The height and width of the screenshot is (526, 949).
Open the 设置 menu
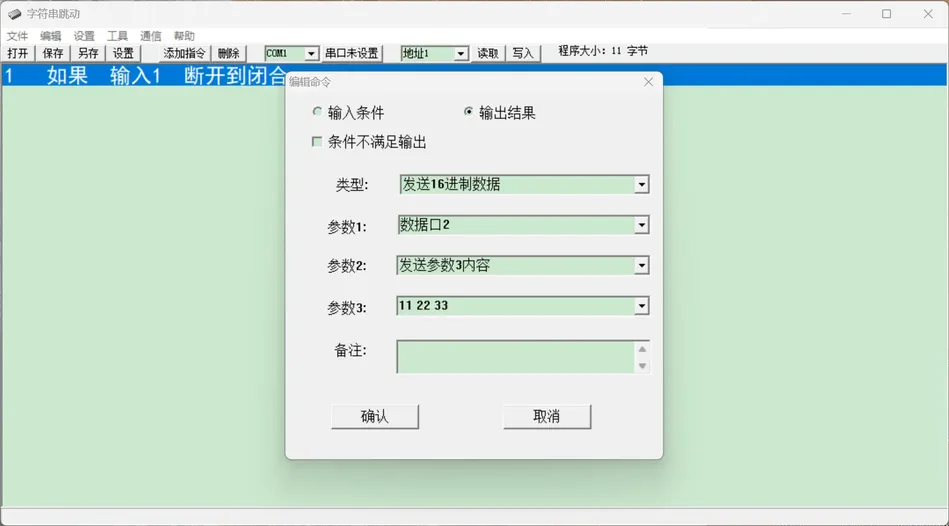click(84, 36)
